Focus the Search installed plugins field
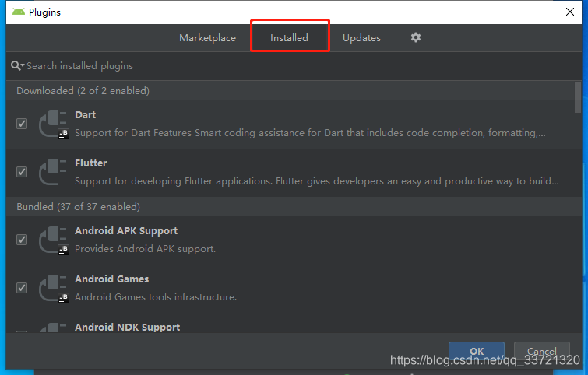The image size is (588, 375). coord(294,66)
